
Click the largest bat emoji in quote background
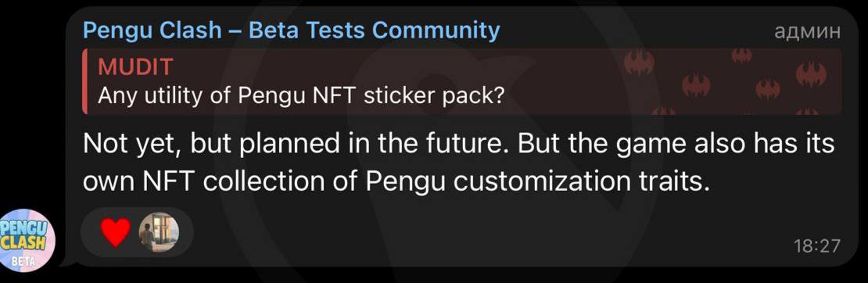pos(640,62)
